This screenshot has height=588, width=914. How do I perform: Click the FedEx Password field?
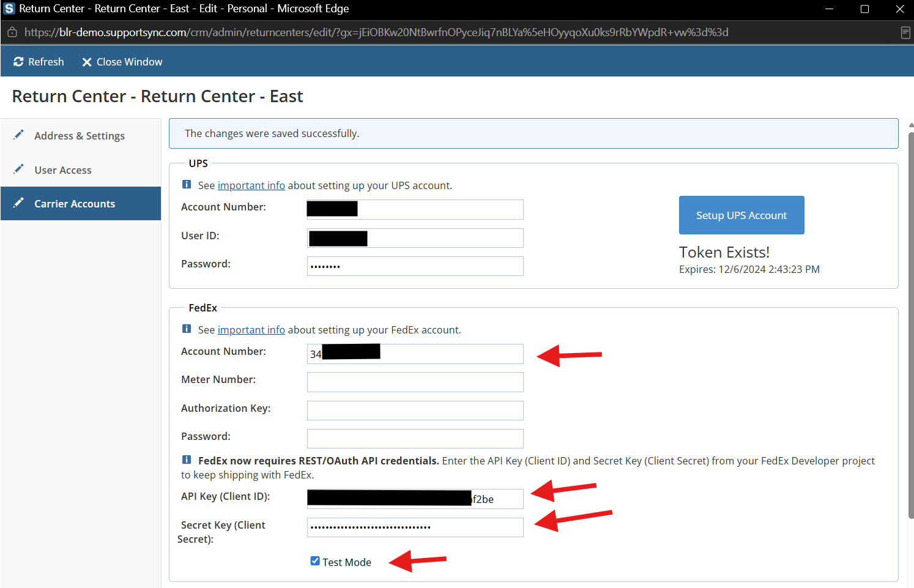click(x=415, y=439)
